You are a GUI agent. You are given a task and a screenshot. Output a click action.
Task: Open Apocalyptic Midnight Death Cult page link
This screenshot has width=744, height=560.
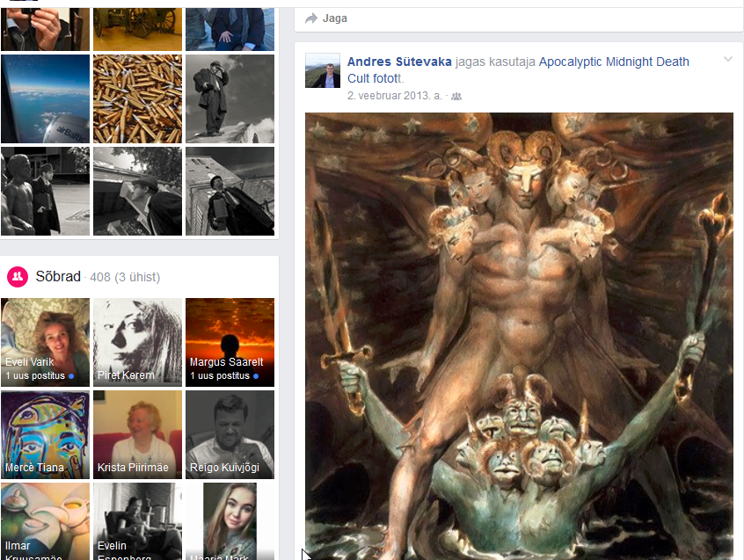click(518, 69)
